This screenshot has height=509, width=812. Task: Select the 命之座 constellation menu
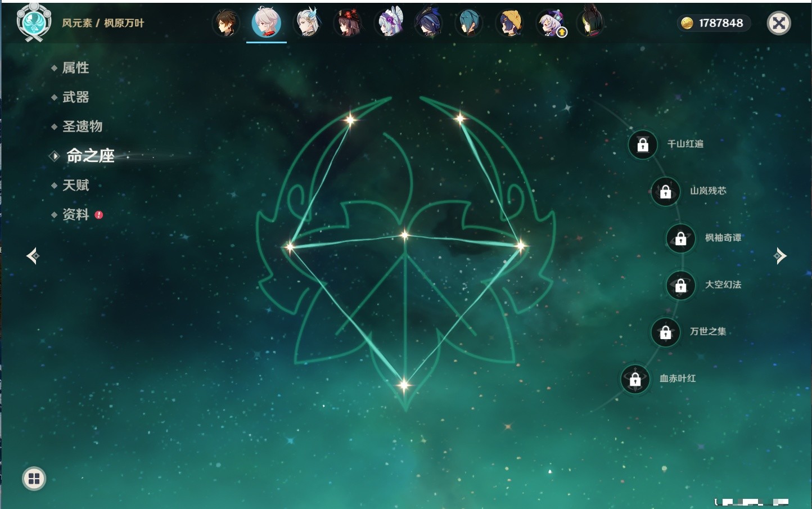click(x=90, y=156)
